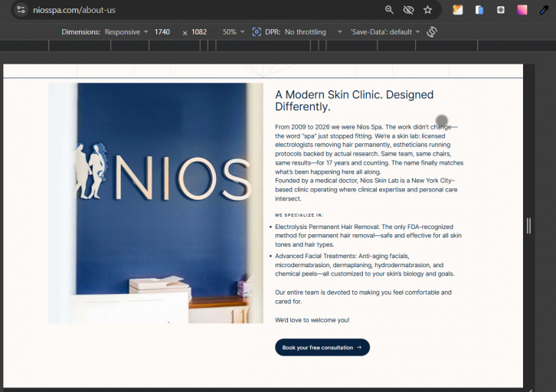Activate the eyedropper color picker extension
Screen dimensions: 556x392
[x=544, y=10]
